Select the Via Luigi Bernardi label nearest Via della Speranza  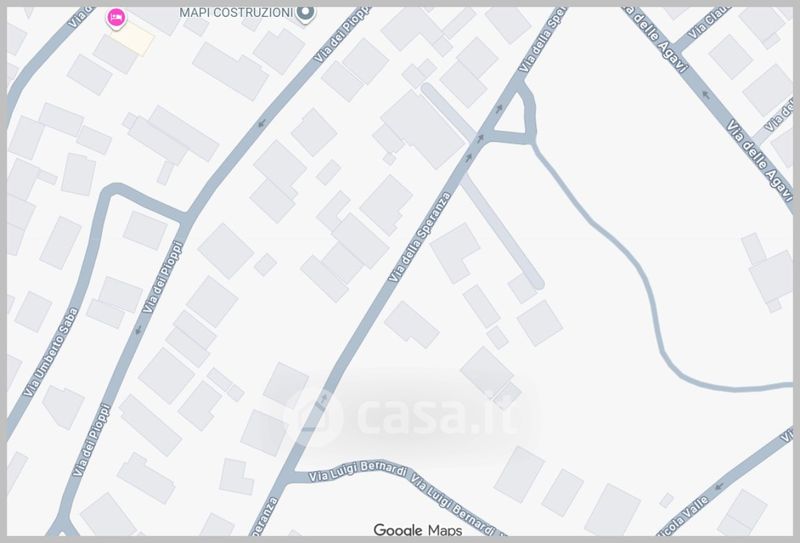pos(357,471)
